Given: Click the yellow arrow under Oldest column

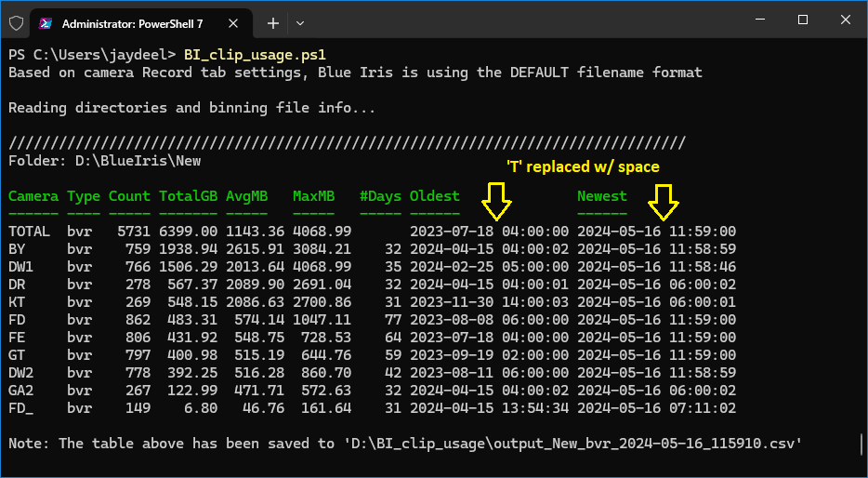Looking at the screenshot, I should coord(496,201).
